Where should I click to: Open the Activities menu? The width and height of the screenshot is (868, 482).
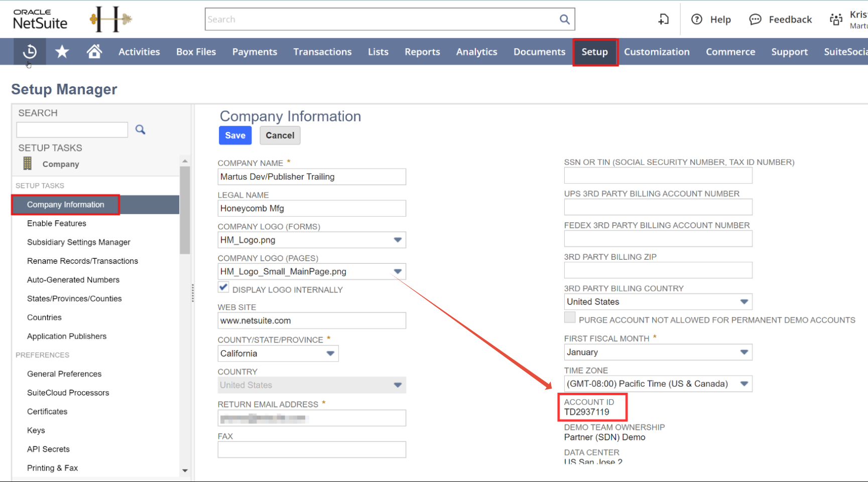(139, 52)
